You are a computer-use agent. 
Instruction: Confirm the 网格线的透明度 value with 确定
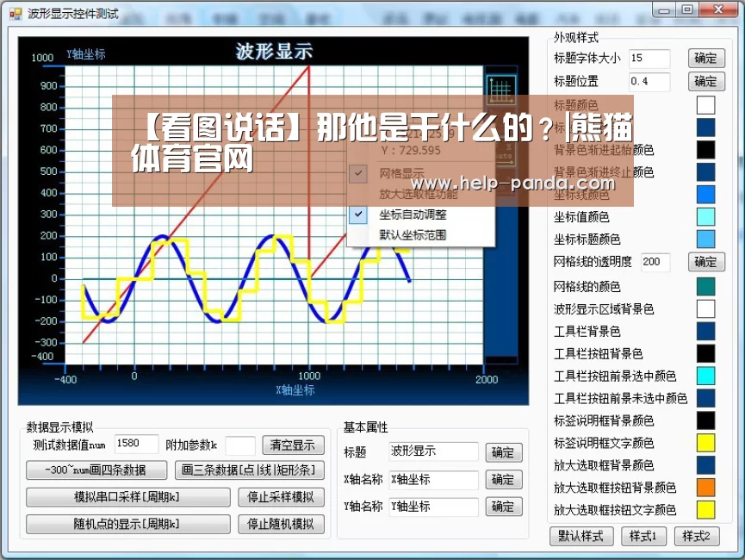pyautogui.click(x=706, y=261)
